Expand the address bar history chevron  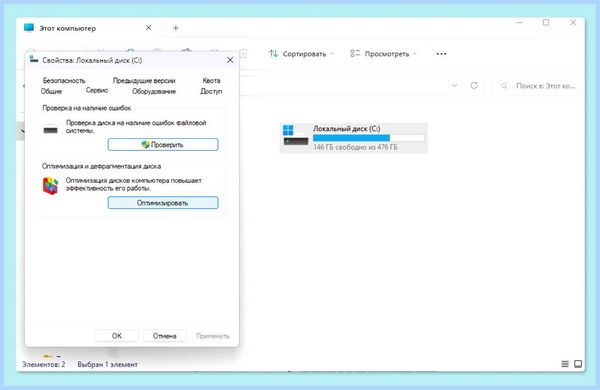coord(455,85)
